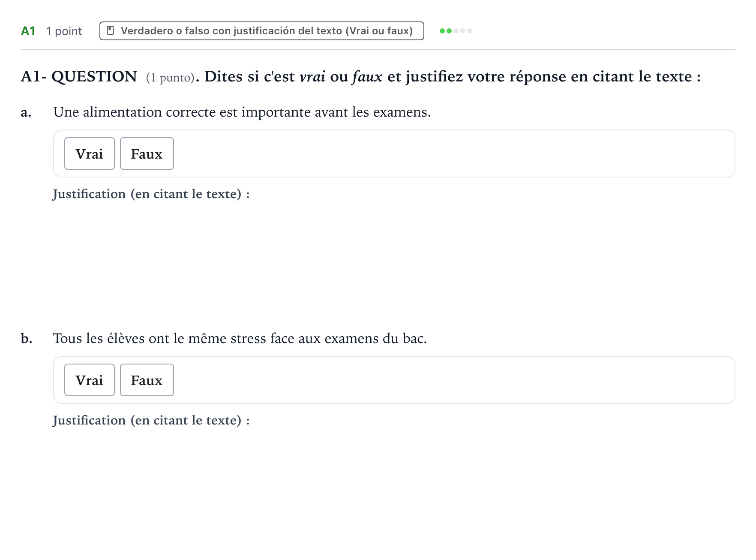Click the 'A1- QUESTION' heading text
756x560 pixels.
tap(79, 76)
